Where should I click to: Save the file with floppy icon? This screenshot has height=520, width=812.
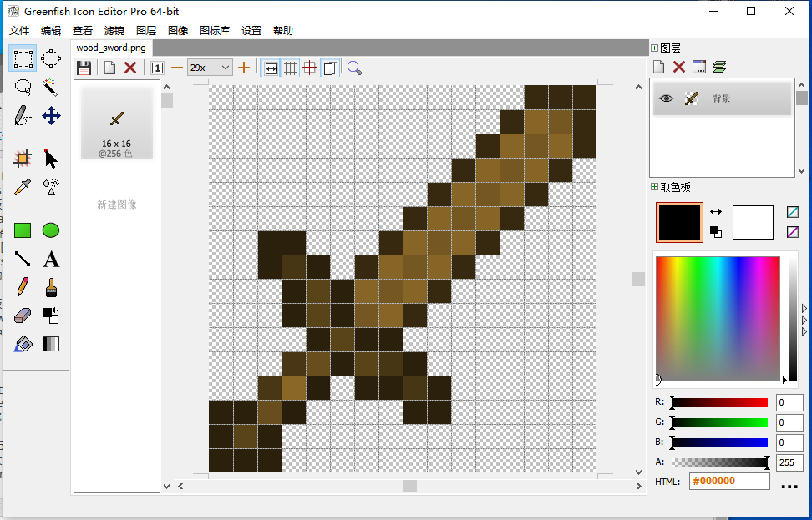point(84,68)
